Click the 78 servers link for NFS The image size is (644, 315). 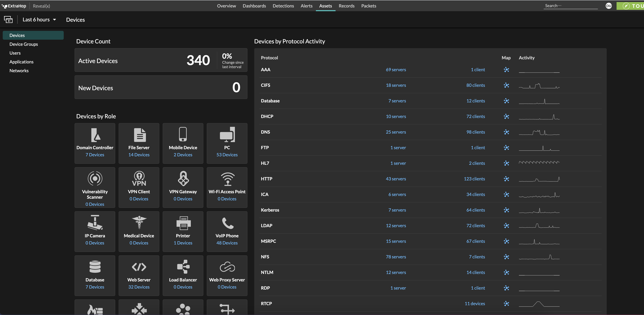(396, 257)
